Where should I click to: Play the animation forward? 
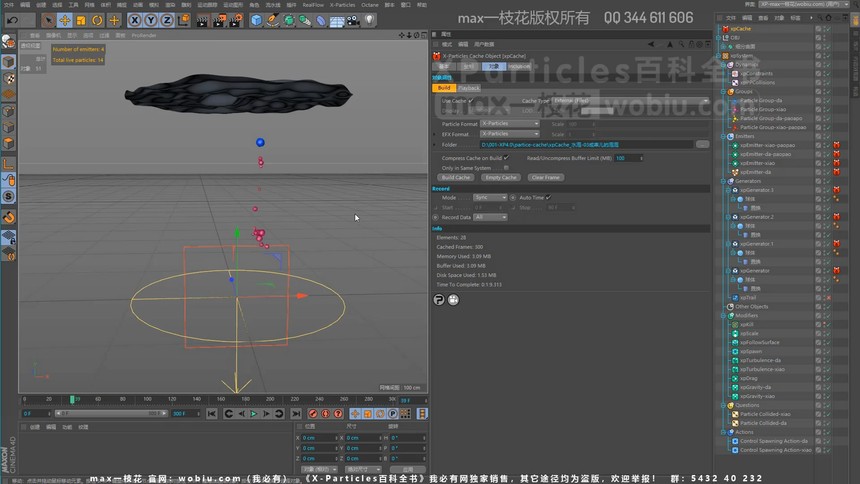(x=253, y=414)
